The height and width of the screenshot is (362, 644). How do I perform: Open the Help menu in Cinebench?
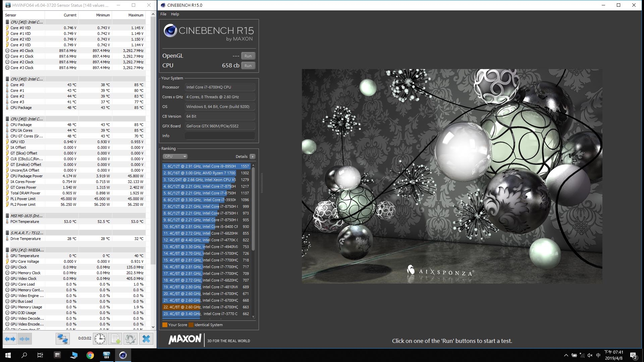[175, 14]
